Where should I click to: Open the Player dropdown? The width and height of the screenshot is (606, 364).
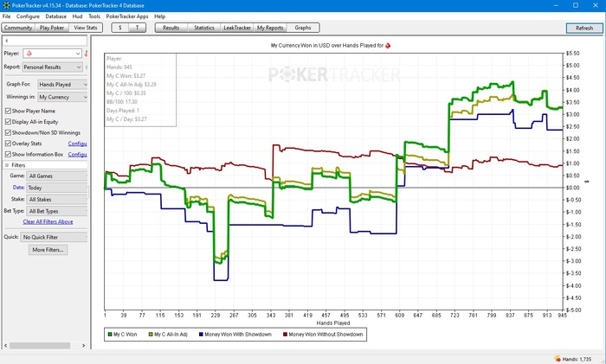[52, 54]
